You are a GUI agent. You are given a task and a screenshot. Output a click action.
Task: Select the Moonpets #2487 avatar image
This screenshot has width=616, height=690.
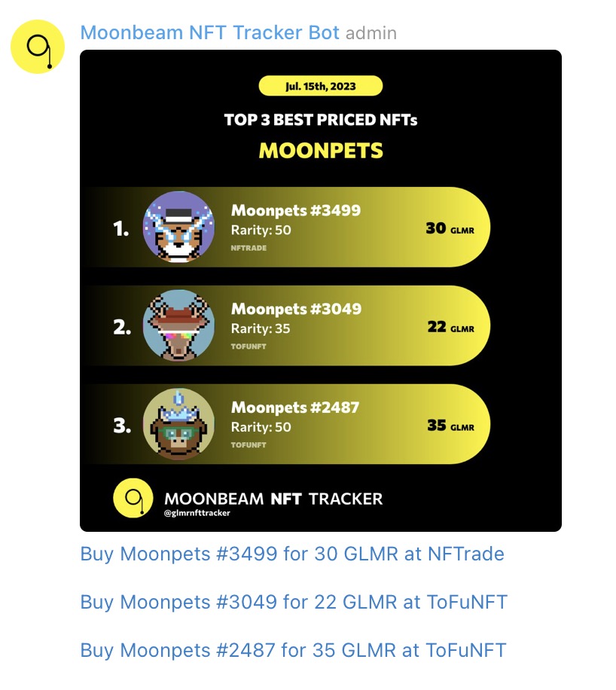click(178, 424)
